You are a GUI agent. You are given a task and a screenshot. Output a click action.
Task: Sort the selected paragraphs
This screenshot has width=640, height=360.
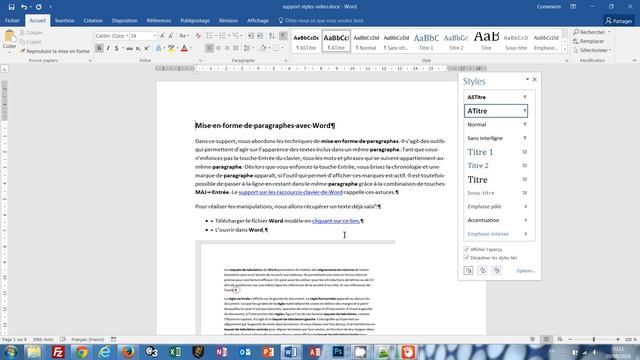(271, 36)
